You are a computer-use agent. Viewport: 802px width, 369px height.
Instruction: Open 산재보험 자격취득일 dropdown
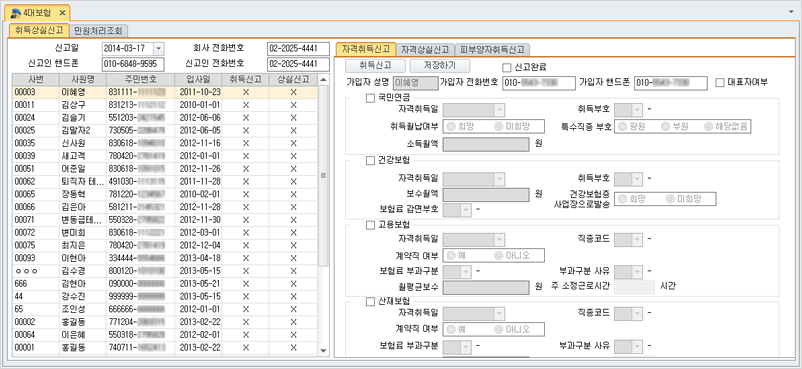click(499, 313)
